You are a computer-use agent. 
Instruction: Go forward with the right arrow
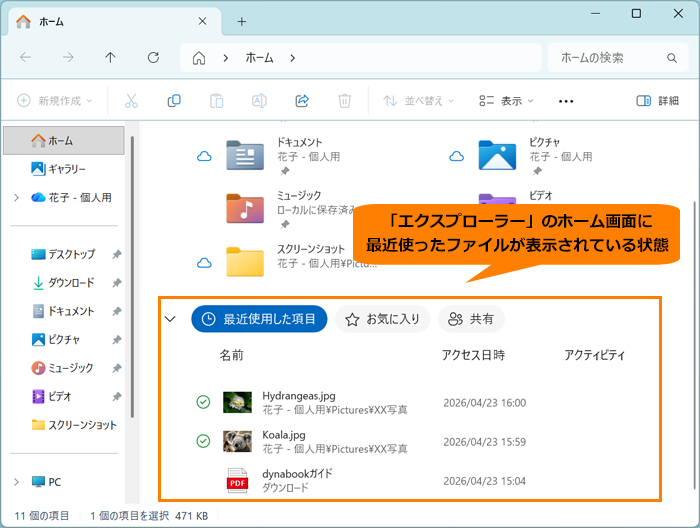tap(68, 57)
